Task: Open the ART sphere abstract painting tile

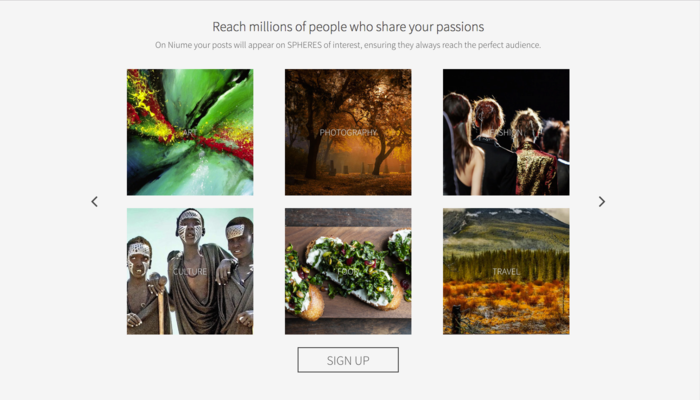Action: point(190,132)
